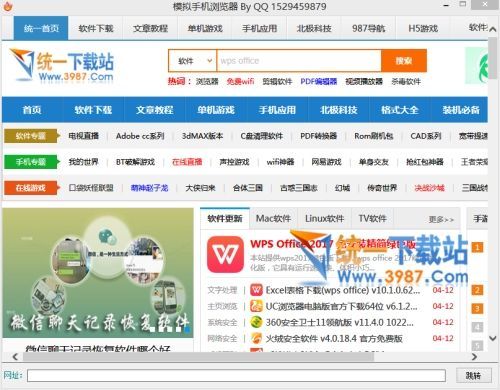
Task: Click the 360 Security Guard green icon
Action: click(256, 322)
